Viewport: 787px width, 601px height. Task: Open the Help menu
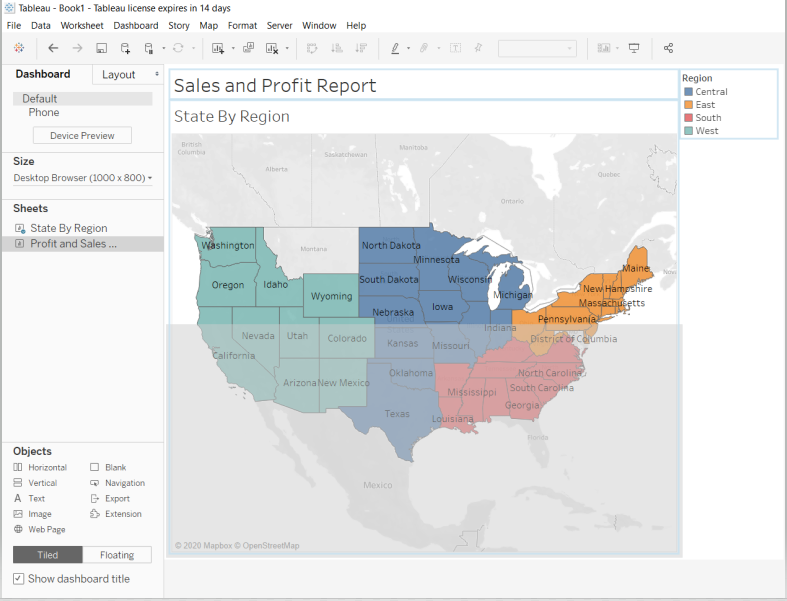(x=356, y=26)
